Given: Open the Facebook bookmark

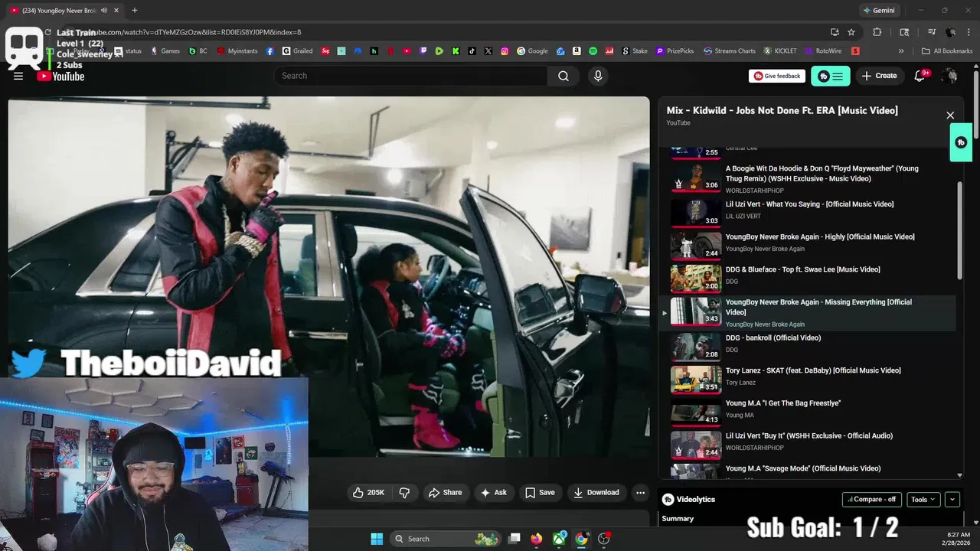Looking at the screenshot, I should 270,51.
